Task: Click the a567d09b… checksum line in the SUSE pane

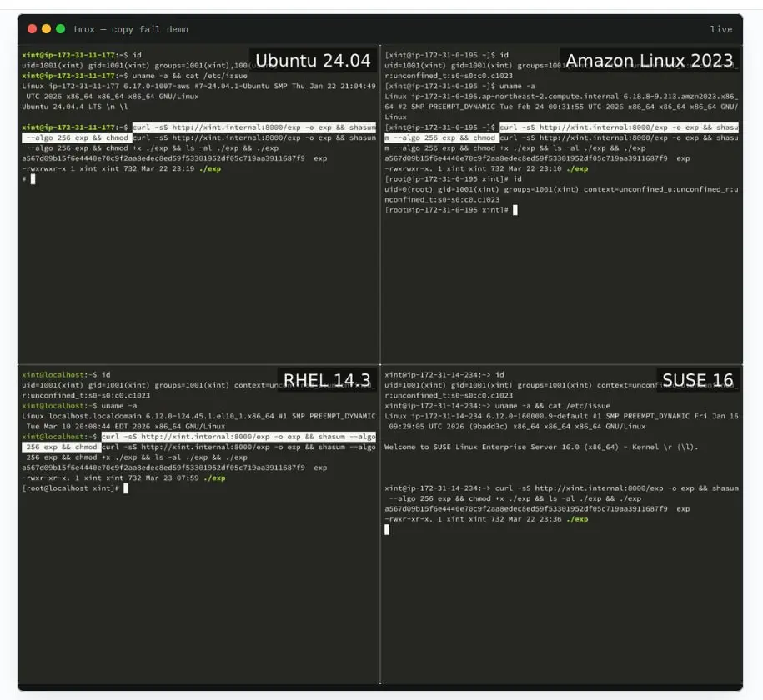Action: coord(537,509)
